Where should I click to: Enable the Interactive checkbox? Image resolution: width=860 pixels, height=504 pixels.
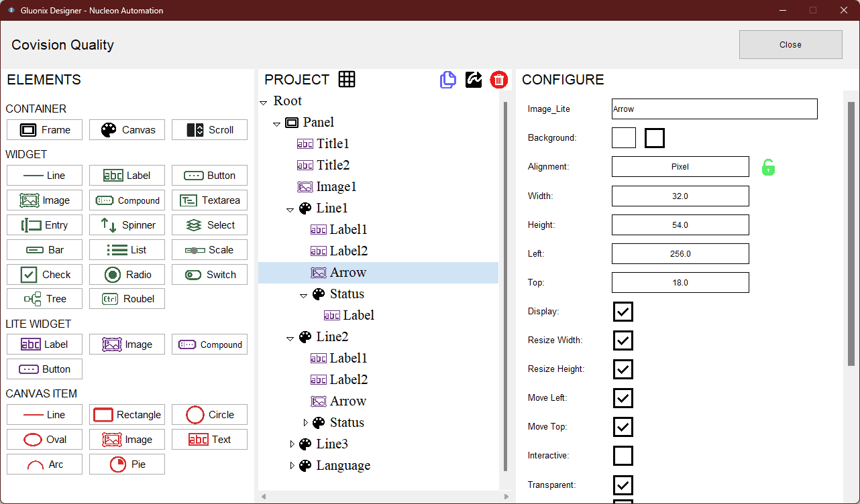pyautogui.click(x=623, y=456)
